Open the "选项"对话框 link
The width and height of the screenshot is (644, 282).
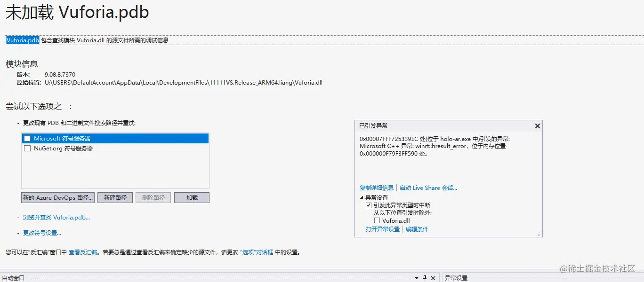(257, 252)
